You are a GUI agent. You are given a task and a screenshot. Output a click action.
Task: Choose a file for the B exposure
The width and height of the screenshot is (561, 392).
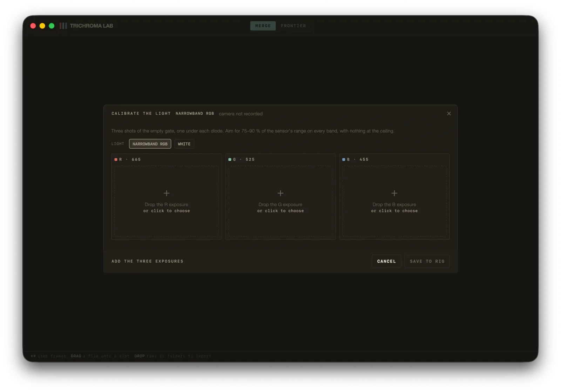tap(394, 201)
